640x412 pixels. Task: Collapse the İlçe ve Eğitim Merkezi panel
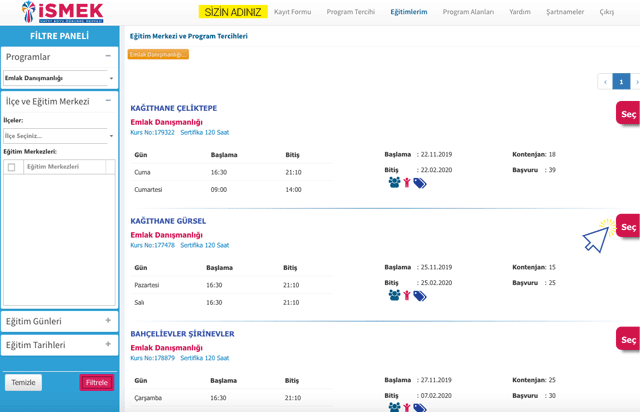[108, 100]
